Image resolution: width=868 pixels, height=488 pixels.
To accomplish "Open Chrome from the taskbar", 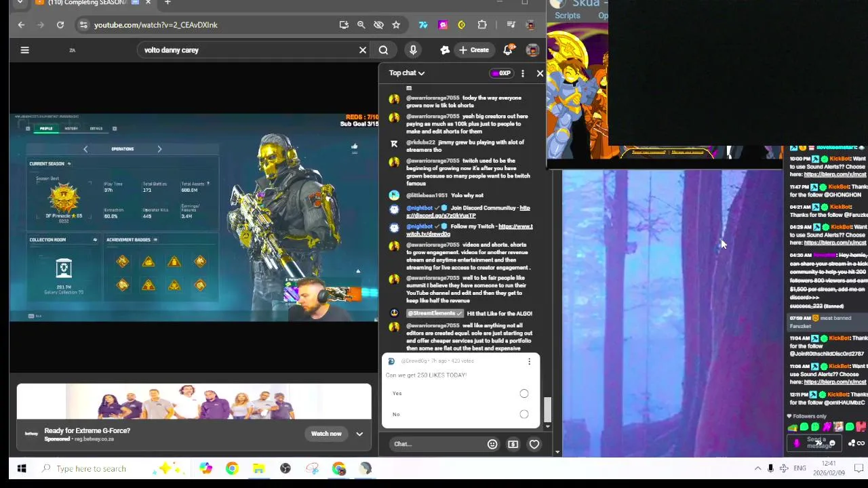I will [232, 468].
